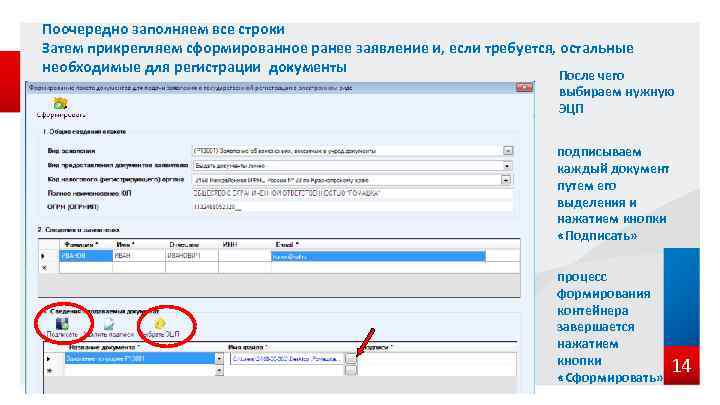
Task: Open the Вид заявления dropdown
Action: [x=507, y=151]
